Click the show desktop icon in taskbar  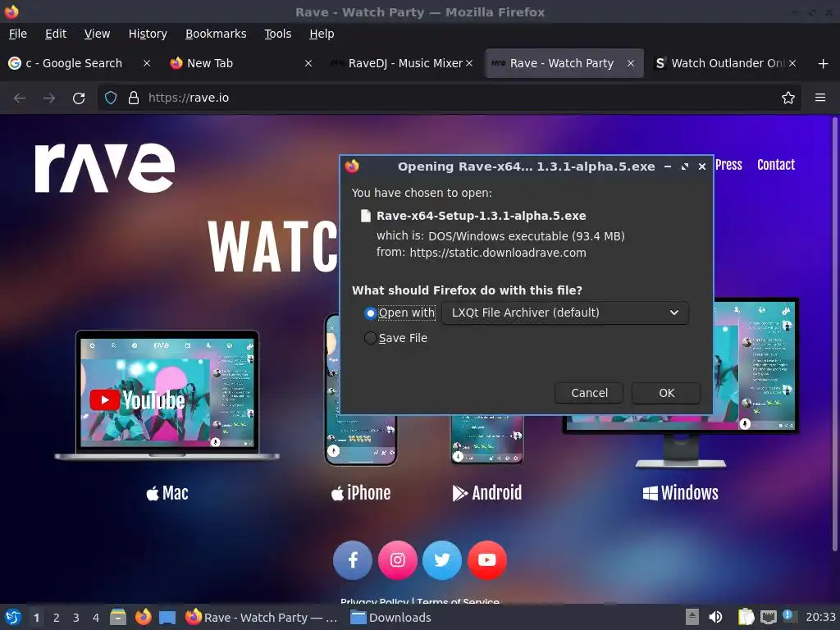click(x=167, y=618)
